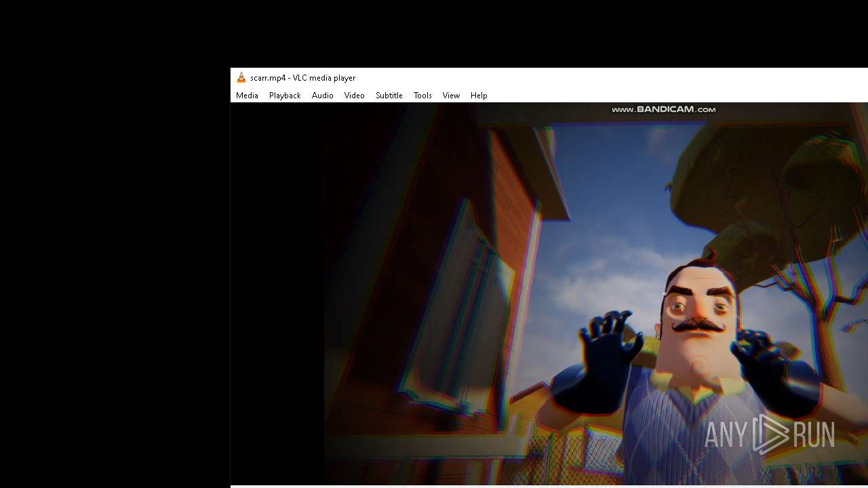868x488 pixels.
Task: Open the View menu
Action: [x=451, y=96]
